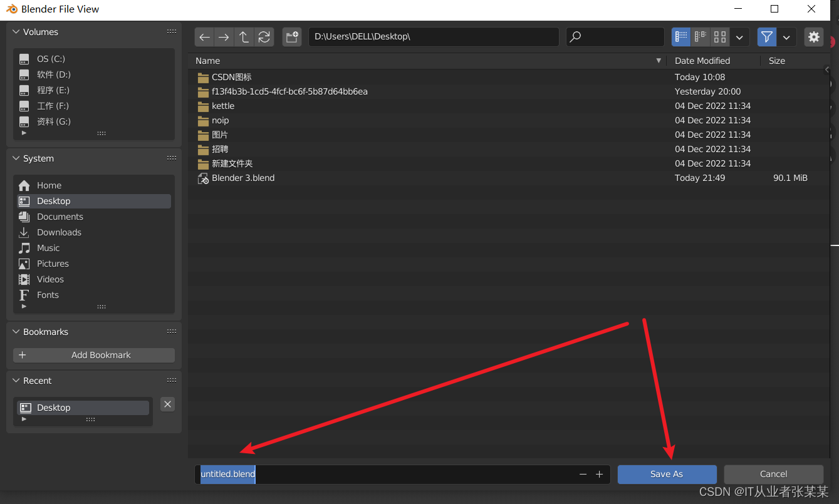839x504 pixels.
Task: Go to Home folder
Action: 94,185
